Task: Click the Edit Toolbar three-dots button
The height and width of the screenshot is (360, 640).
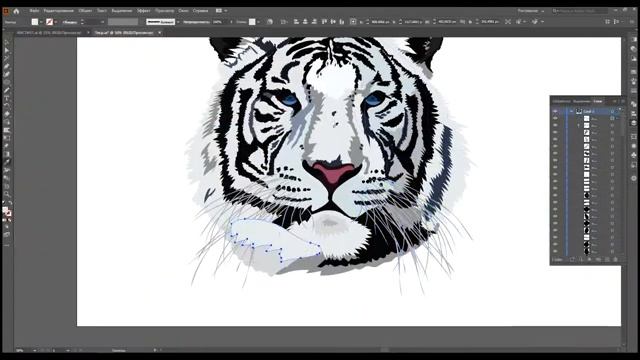Action: coord(7,245)
